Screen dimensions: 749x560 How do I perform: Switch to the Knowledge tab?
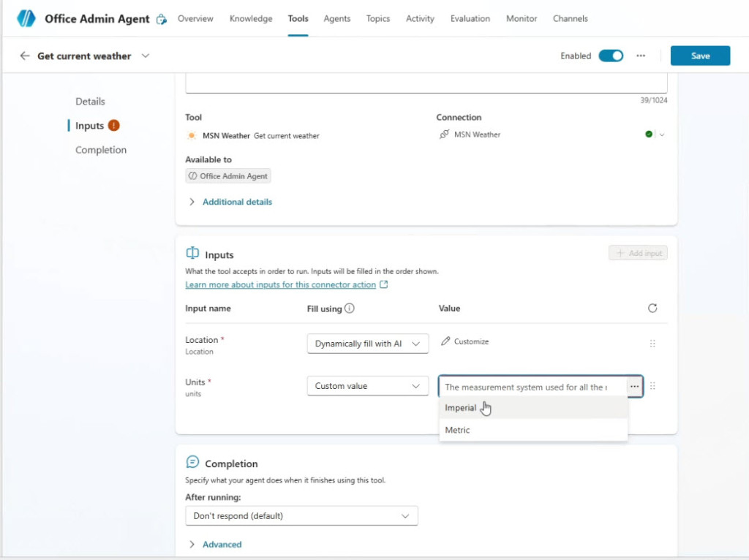coord(251,18)
